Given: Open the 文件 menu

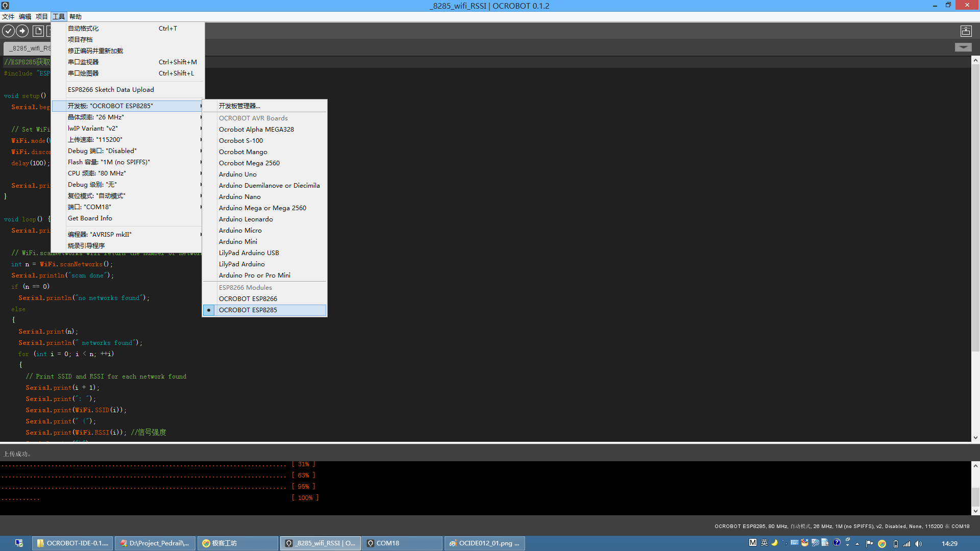Looking at the screenshot, I should click(8, 17).
